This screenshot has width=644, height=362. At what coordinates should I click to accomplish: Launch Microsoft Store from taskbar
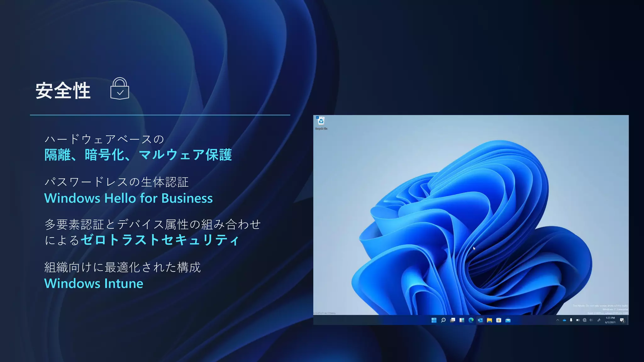[x=499, y=320]
